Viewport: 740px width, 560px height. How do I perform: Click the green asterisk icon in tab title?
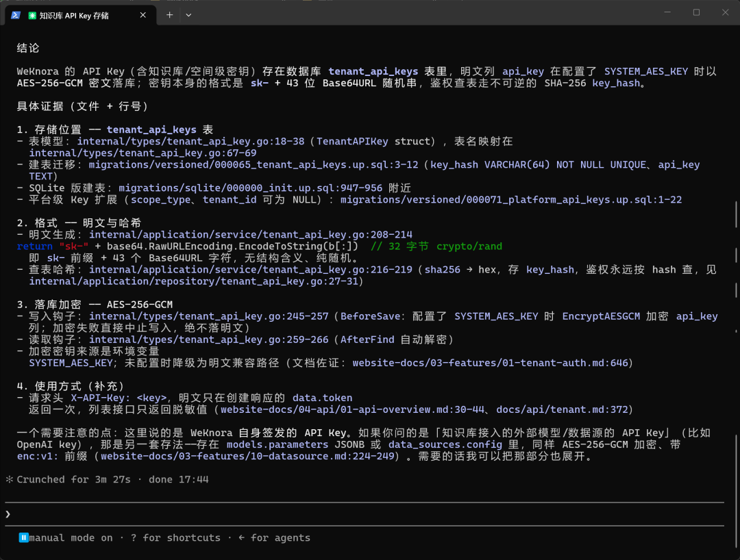(x=32, y=16)
